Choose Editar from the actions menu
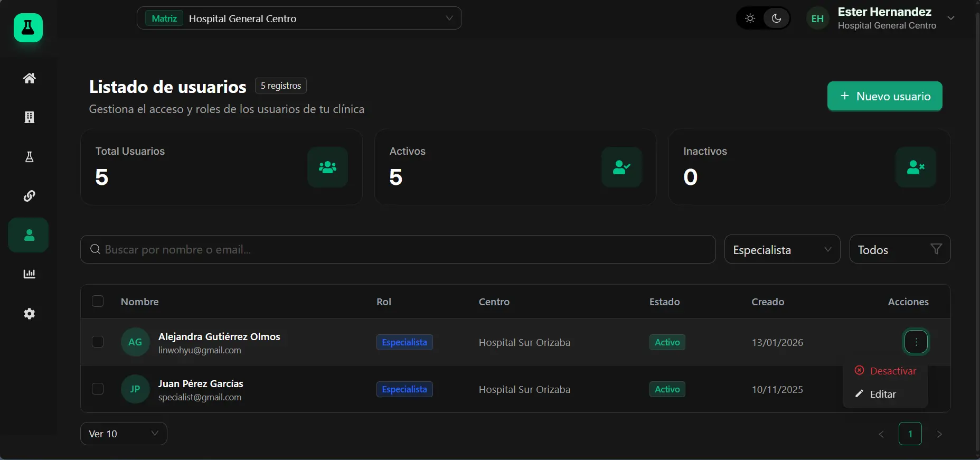This screenshot has height=460, width=980. point(882,395)
